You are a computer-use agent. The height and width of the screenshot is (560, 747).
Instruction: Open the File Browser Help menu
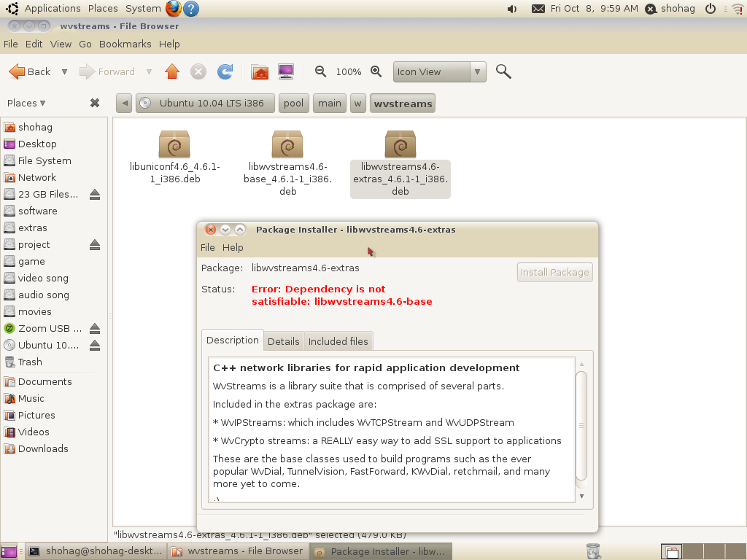click(x=169, y=44)
